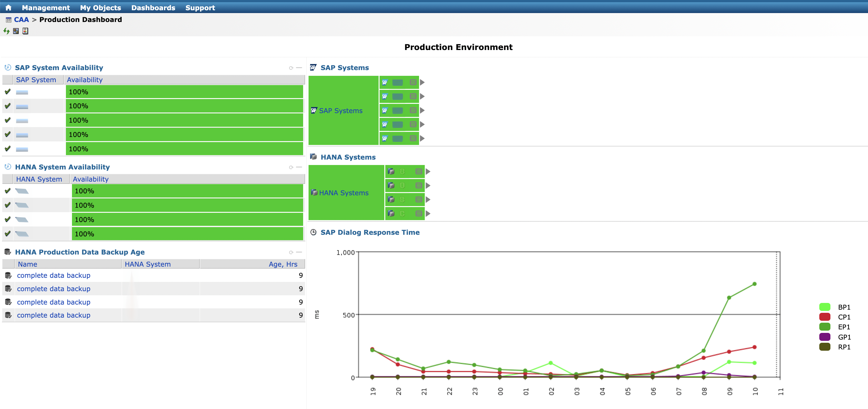Click the HANA Systems panel header icon

tap(313, 156)
